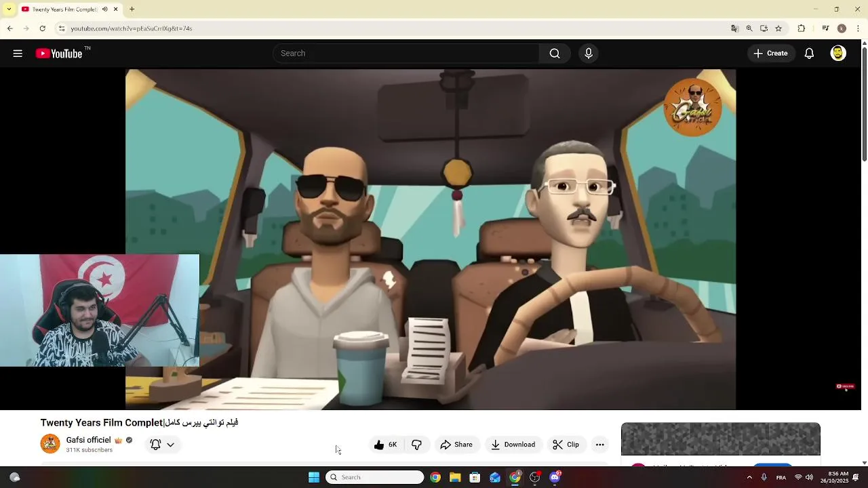Close the Twenty Years Film browser tab
This screenshot has width=868, height=488.
coord(116,9)
